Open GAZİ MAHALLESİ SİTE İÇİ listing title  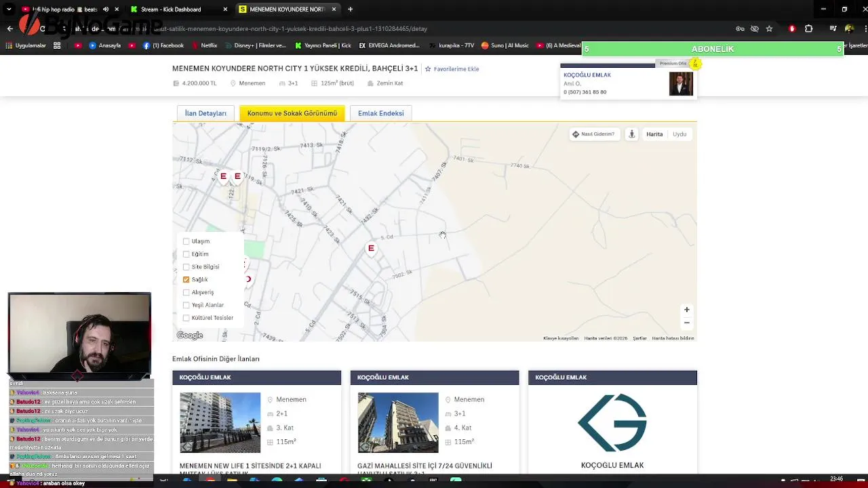[425, 468]
